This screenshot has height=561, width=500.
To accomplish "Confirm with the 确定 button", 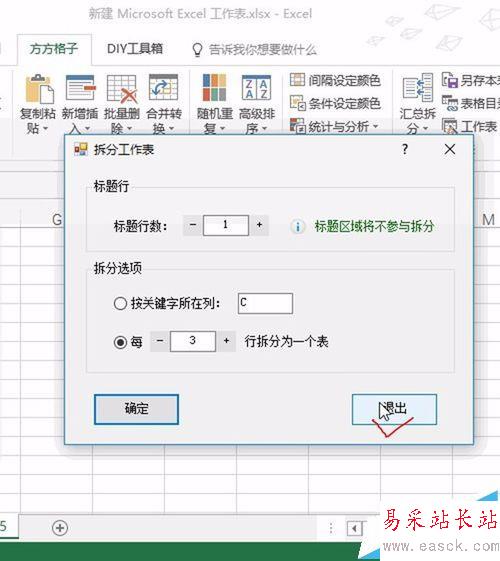I will tap(136, 409).
